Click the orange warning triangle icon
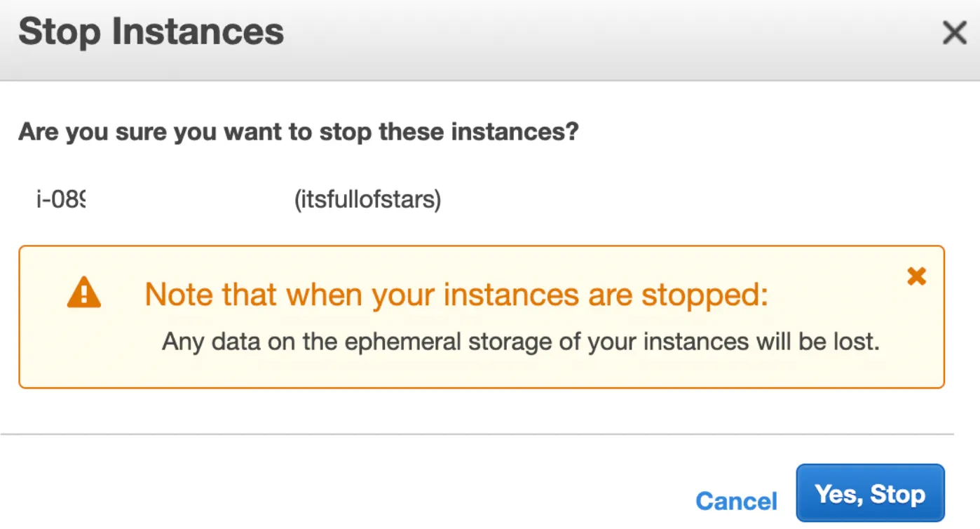This screenshot has width=980, height=529. coord(84,294)
